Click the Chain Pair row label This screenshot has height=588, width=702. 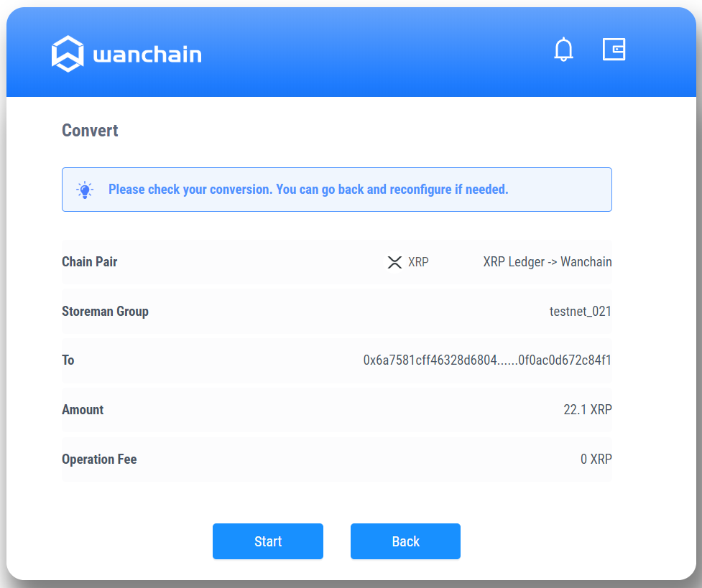[90, 262]
